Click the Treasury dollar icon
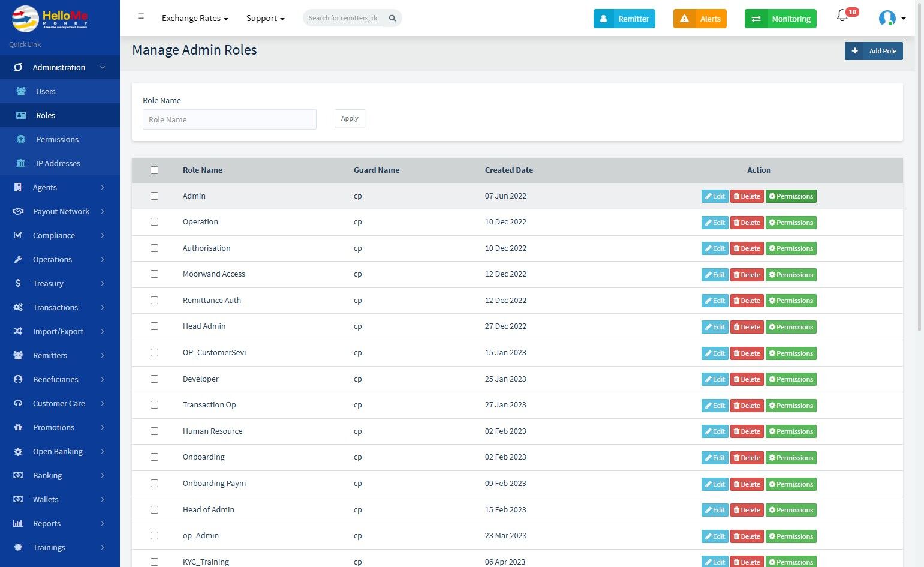The height and width of the screenshot is (567, 924). click(x=18, y=283)
